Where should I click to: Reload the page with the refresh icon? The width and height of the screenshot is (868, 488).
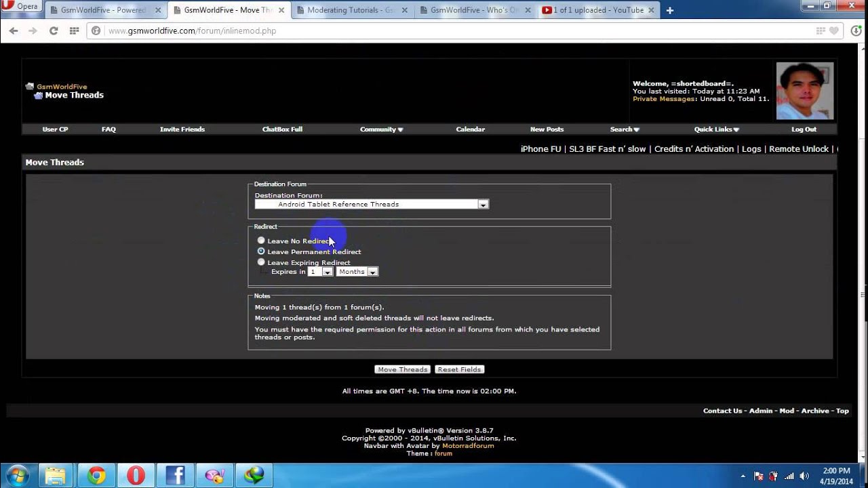(x=54, y=30)
